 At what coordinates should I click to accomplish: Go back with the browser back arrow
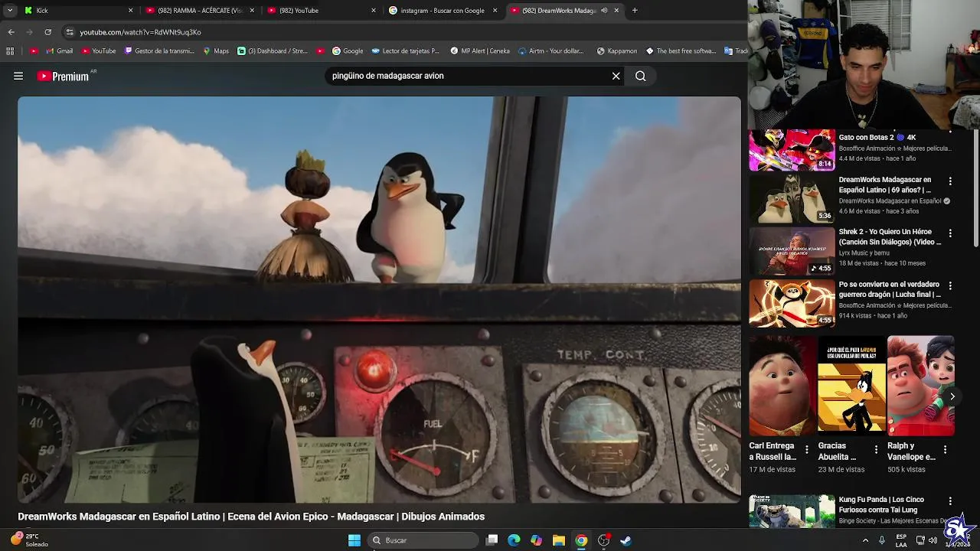click(x=11, y=32)
